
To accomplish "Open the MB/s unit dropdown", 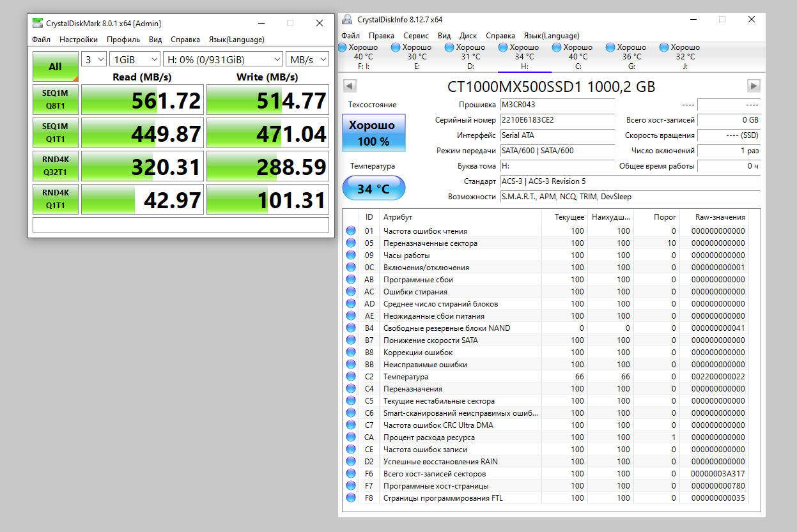I will (x=307, y=59).
